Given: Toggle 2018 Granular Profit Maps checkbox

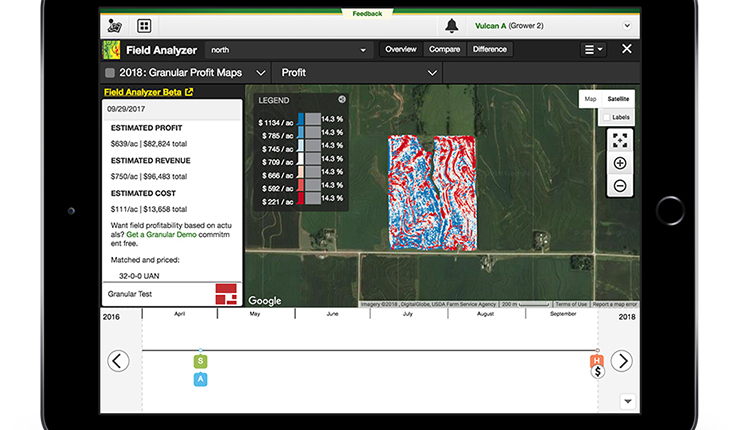Looking at the screenshot, I should [110, 73].
